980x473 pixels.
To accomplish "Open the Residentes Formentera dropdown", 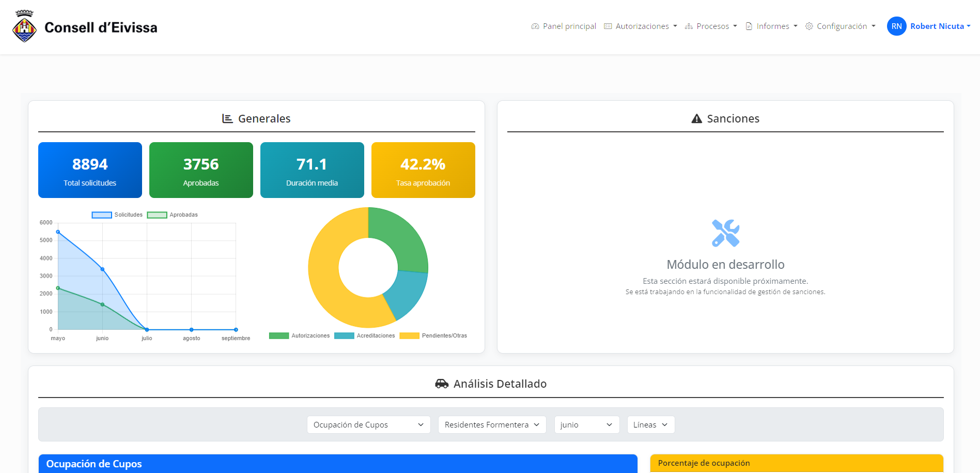I will click(492, 424).
